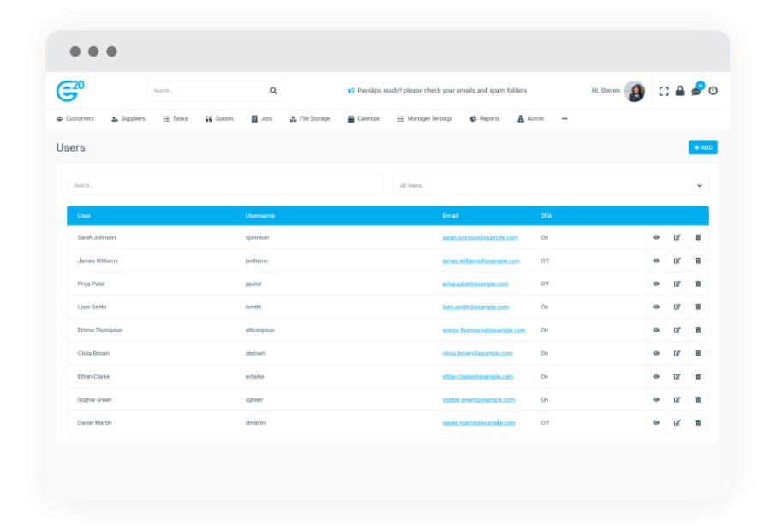The width and height of the screenshot is (776, 532).
Task: Open Steven's profile avatar
Action: 635,91
